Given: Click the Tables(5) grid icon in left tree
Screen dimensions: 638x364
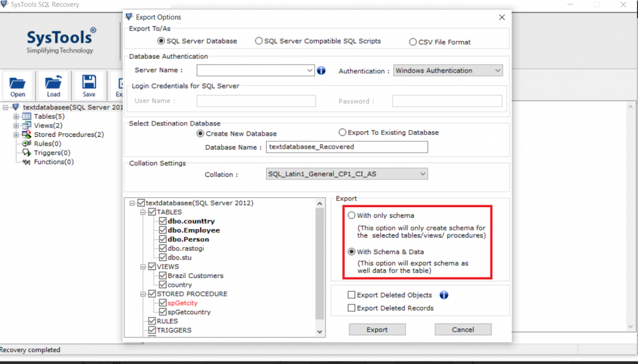Looking at the screenshot, I should pos(27,116).
